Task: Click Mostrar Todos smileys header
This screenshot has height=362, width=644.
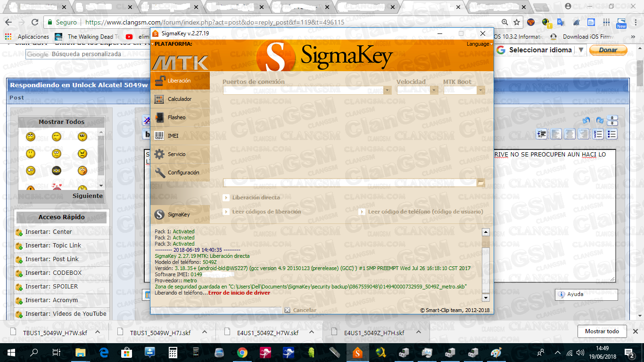Action: (61, 122)
